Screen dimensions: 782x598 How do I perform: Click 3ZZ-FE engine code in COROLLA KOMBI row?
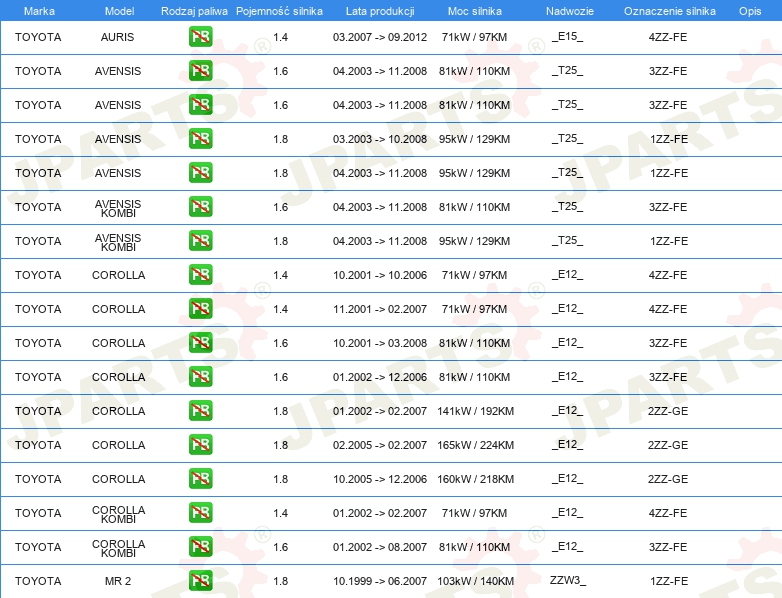(668, 547)
